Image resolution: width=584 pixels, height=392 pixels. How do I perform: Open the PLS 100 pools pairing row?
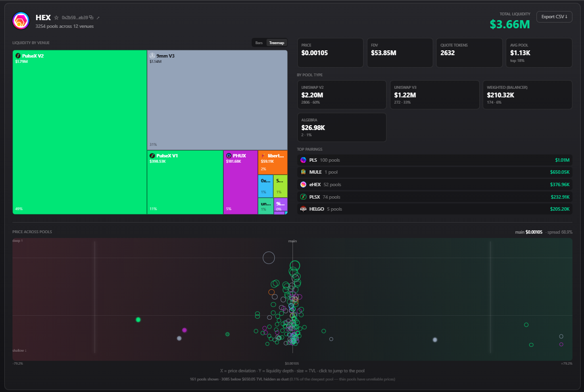click(x=435, y=160)
